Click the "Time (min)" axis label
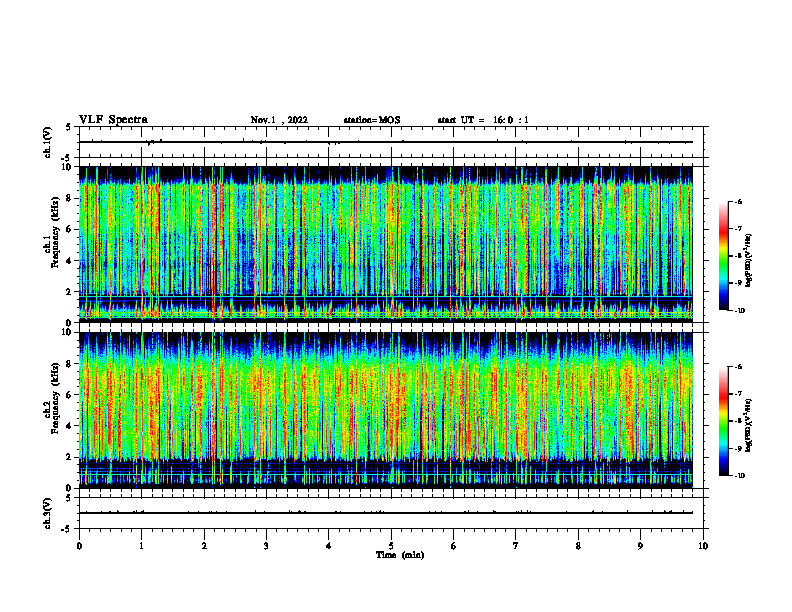This screenshot has height=612, width=792. tap(400, 555)
